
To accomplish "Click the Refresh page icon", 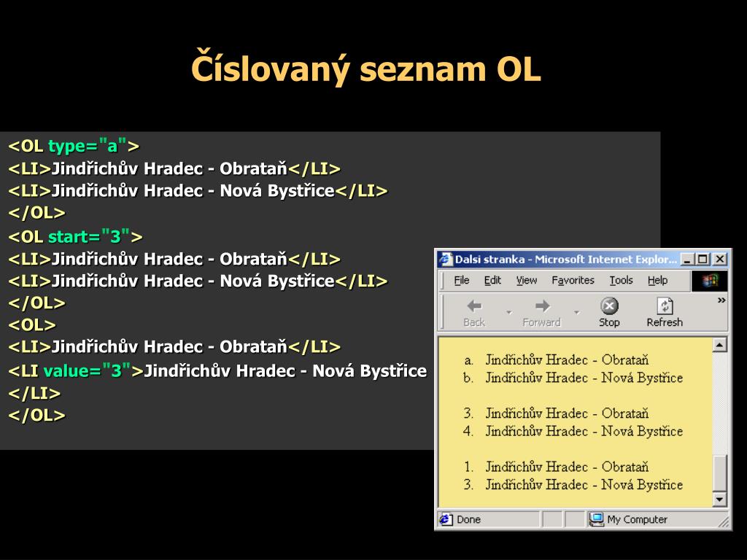I will point(665,306).
